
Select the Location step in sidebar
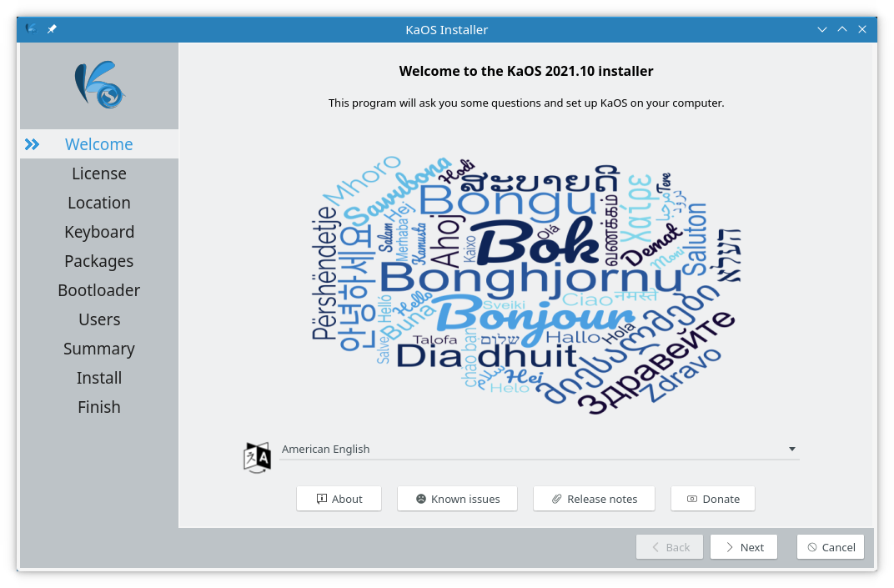click(x=99, y=203)
